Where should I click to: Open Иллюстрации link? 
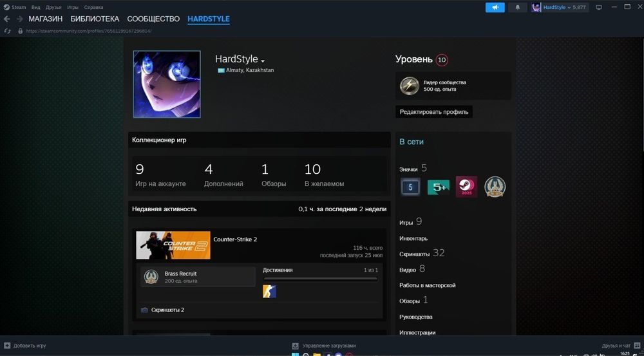417,332
